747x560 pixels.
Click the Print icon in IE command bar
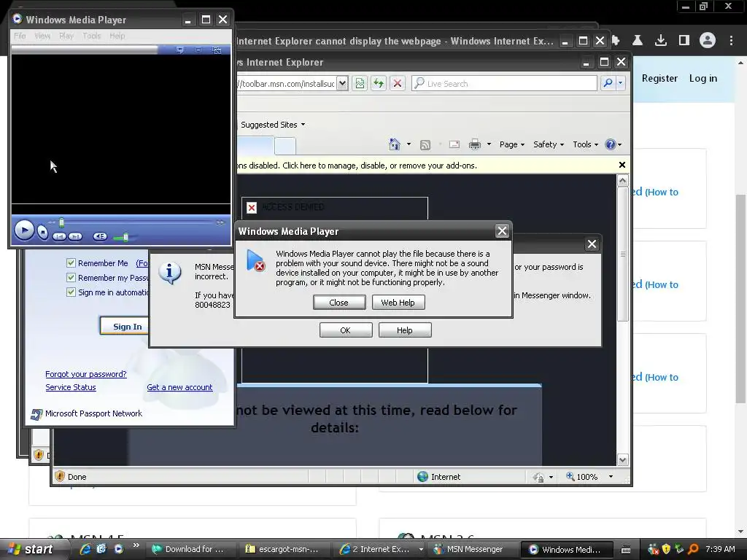475,144
